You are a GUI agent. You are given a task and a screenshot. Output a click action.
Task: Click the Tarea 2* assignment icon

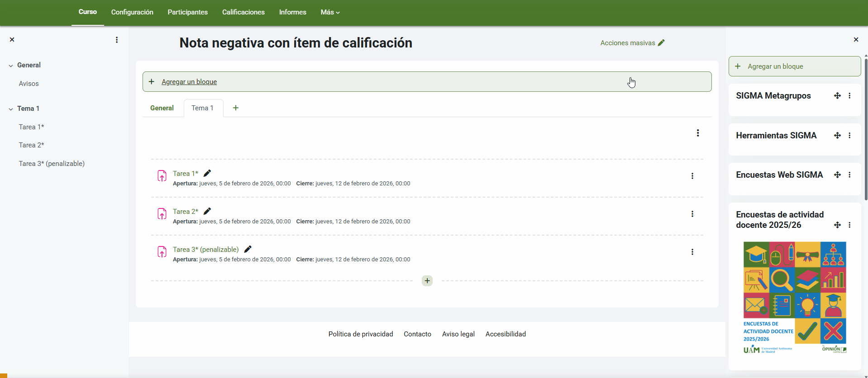(x=162, y=214)
